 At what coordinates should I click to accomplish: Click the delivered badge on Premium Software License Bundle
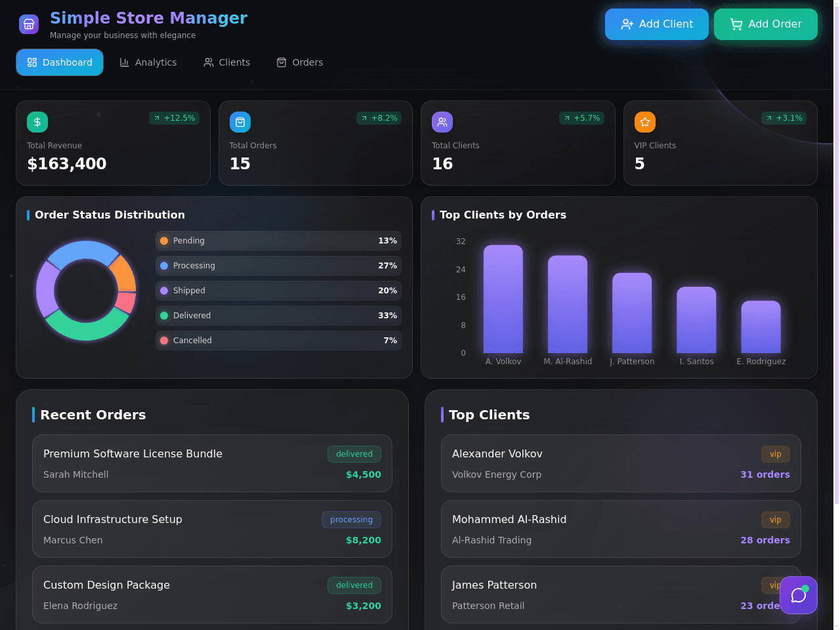(x=354, y=454)
